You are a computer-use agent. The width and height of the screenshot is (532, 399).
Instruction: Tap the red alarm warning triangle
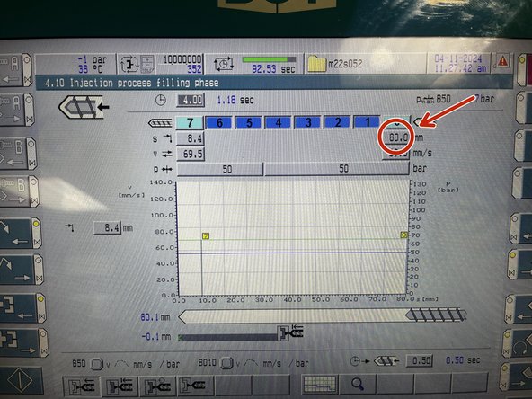pyautogui.click(x=502, y=61)
